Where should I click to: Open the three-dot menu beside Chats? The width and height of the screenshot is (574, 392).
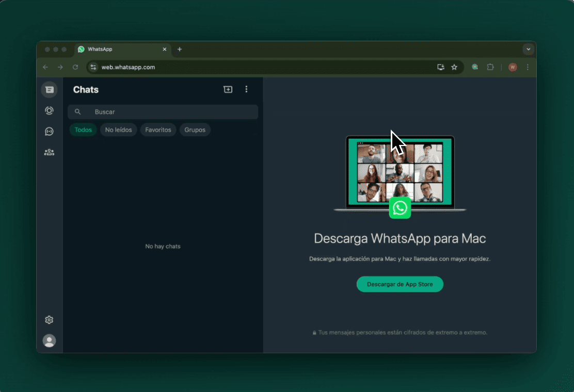tap(246, 89)
